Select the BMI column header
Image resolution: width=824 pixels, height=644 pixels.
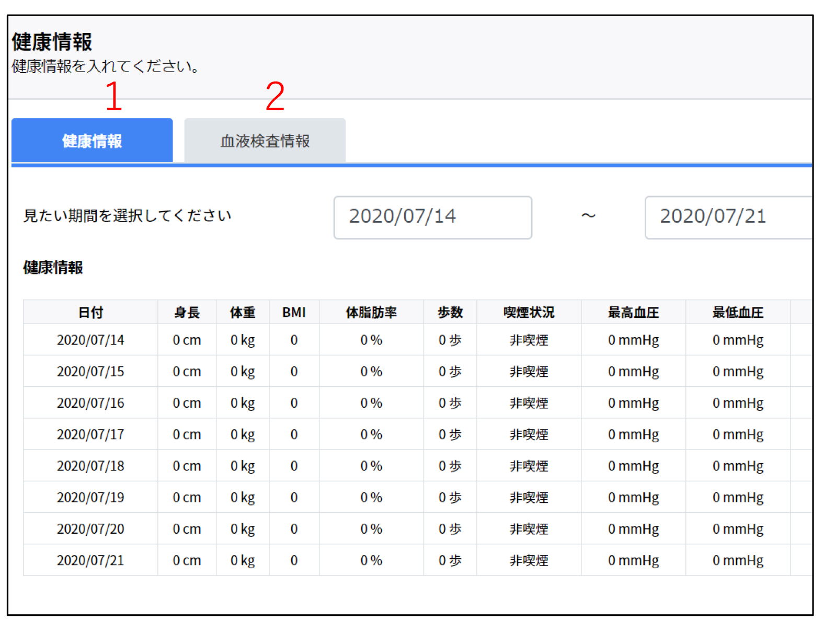click(x=294, y=313)
